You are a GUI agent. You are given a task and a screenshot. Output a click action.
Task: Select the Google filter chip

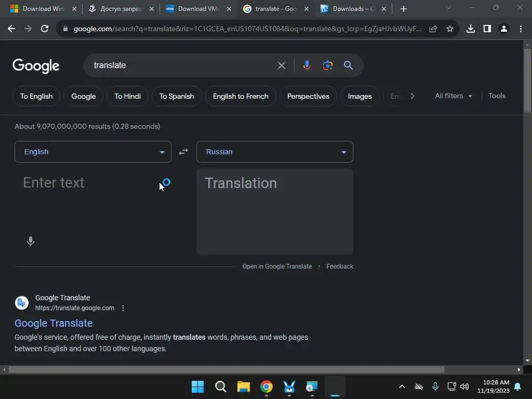point(84,96)
